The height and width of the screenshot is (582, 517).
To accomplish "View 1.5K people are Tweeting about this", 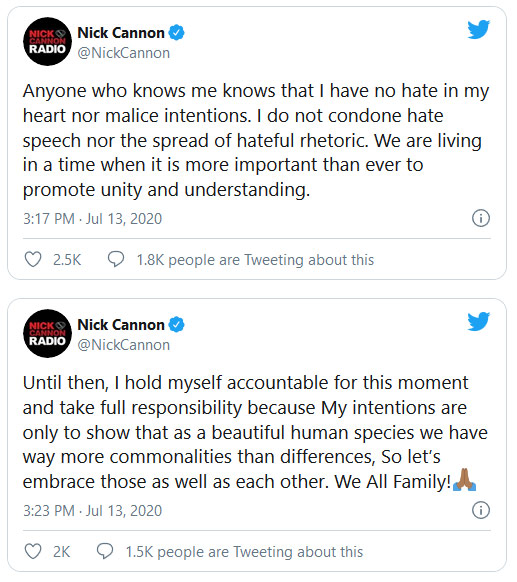I will (244, 552).
